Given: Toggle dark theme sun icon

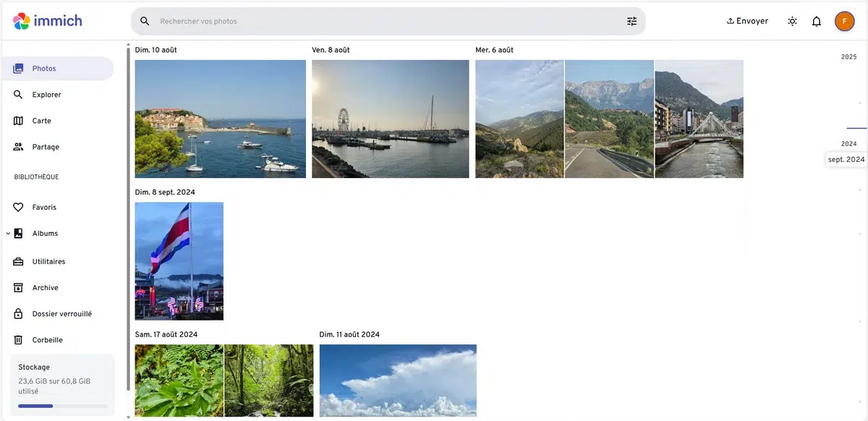Looking at the screenshot, I should pos(792,22).
